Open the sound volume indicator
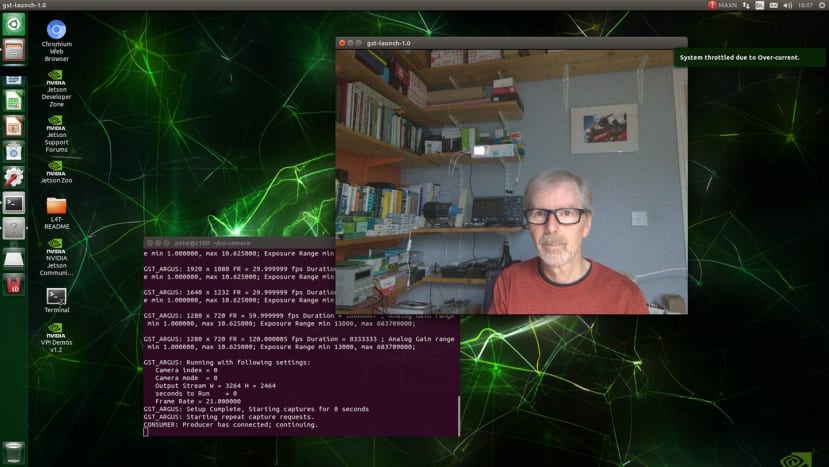The width and height of the screenshot is (829, 467). (x=788, y=5)
